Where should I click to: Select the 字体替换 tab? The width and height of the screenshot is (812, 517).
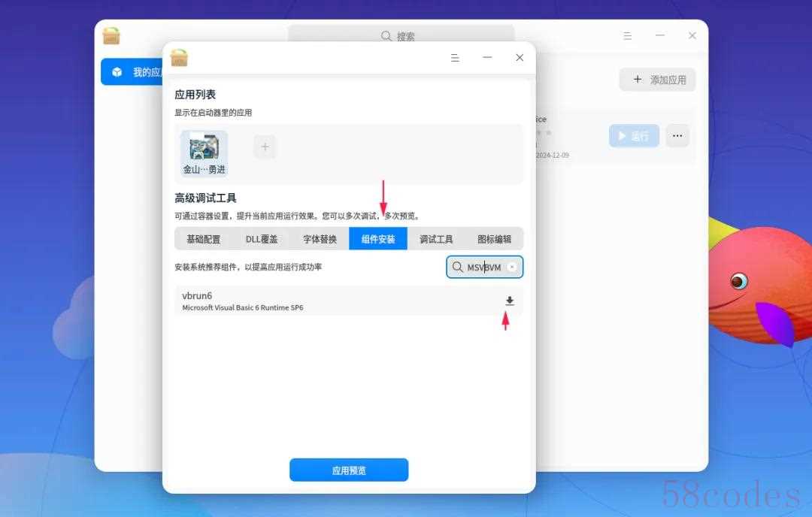[x=320, y=239]
